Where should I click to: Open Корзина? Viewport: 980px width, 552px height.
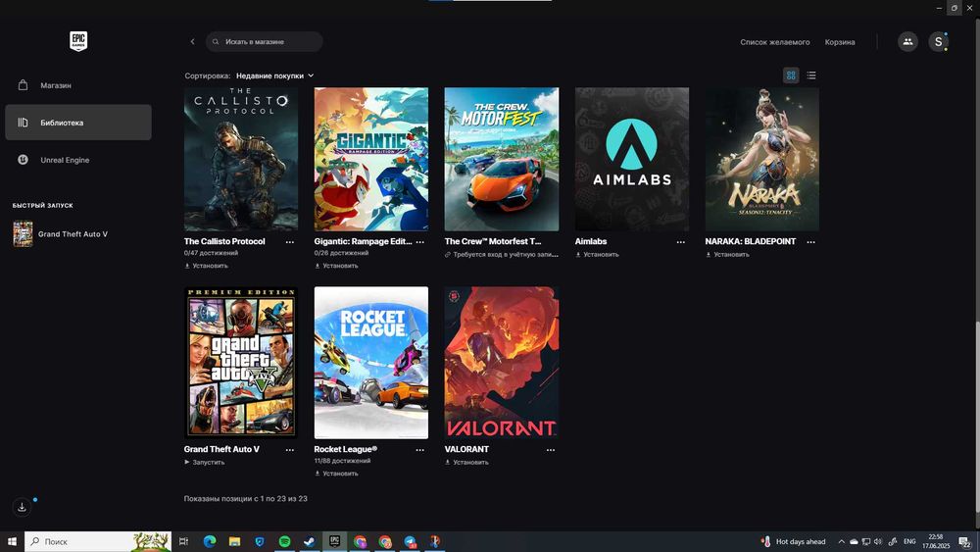coord(840,42)
